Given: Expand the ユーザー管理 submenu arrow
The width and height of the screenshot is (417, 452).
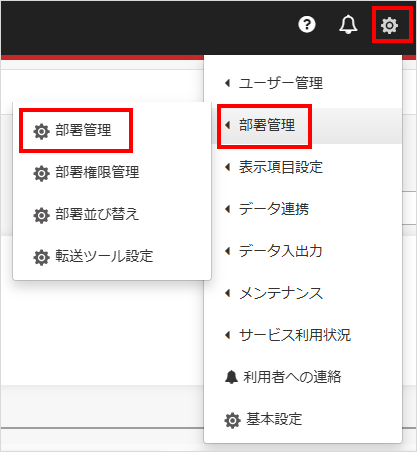Looking at the screenshot, I should tap(228, 83).
